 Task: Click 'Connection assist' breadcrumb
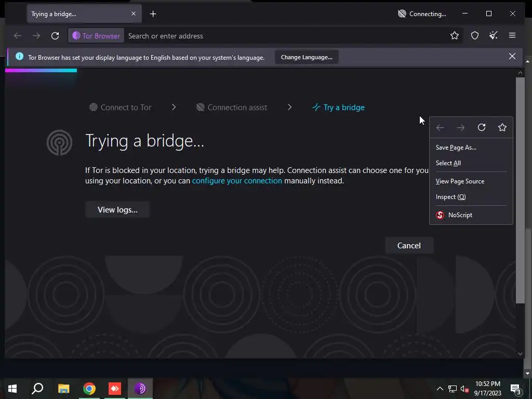click(231, 107)
